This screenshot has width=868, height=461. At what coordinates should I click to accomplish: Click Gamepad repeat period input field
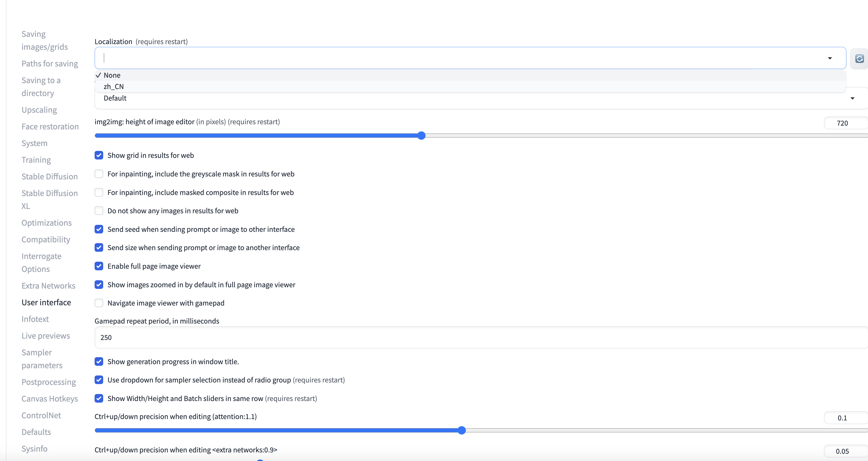tap(472, 337)
